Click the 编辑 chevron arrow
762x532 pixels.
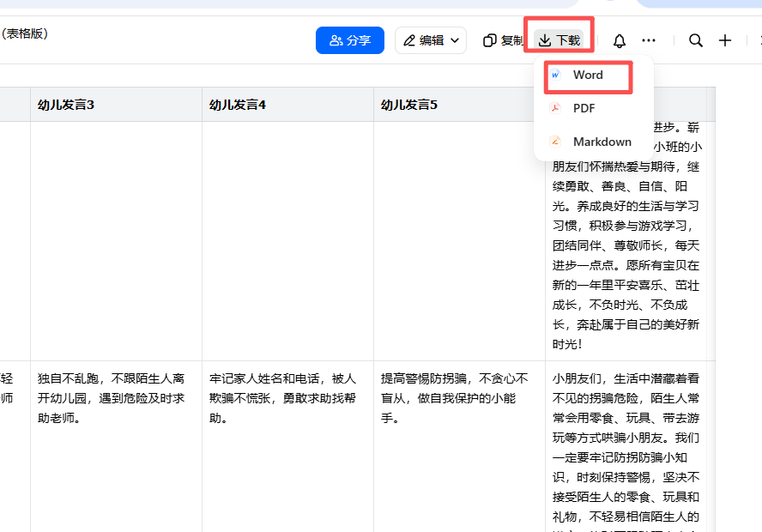tap(455, 40)
